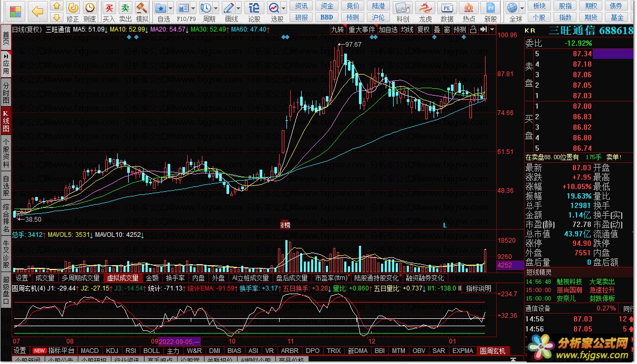The height and width of the screenshot is (364, 637).
Task: Open 设置 settings on volume indicator row
Action: coord(22,278)
